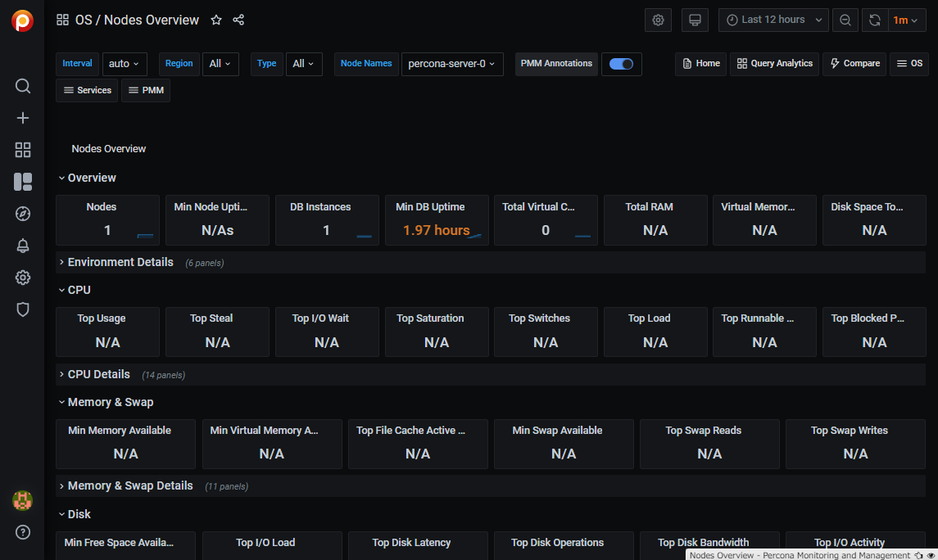Open the Type All dropdown
The width and height of the screenshot is (938, 560).
click(x=304, y=64)
